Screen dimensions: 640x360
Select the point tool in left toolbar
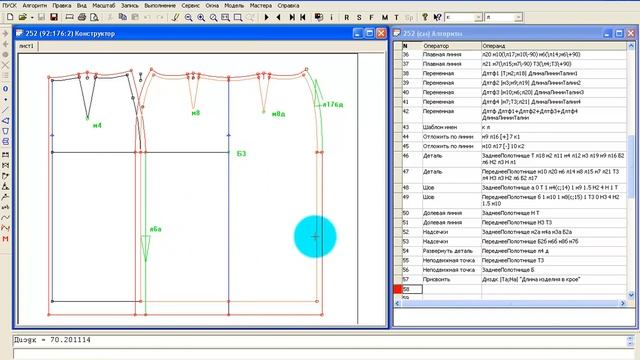point(5,99)
